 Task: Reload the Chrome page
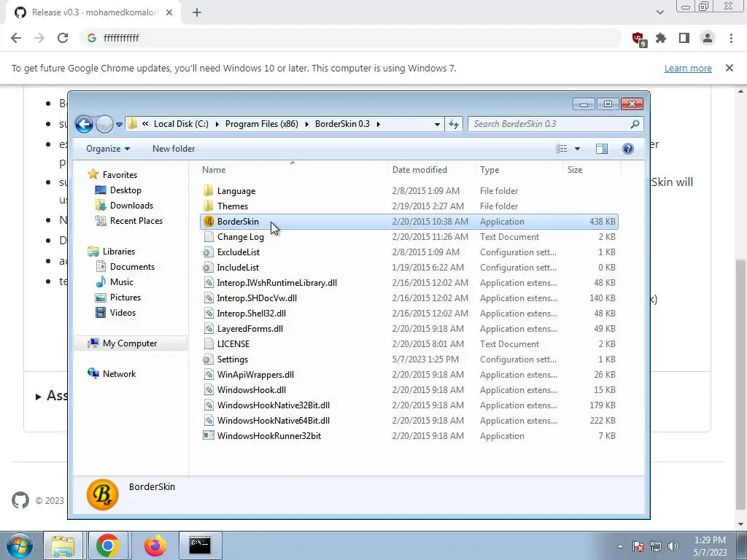pyautogui.click(x=63, y=38)
